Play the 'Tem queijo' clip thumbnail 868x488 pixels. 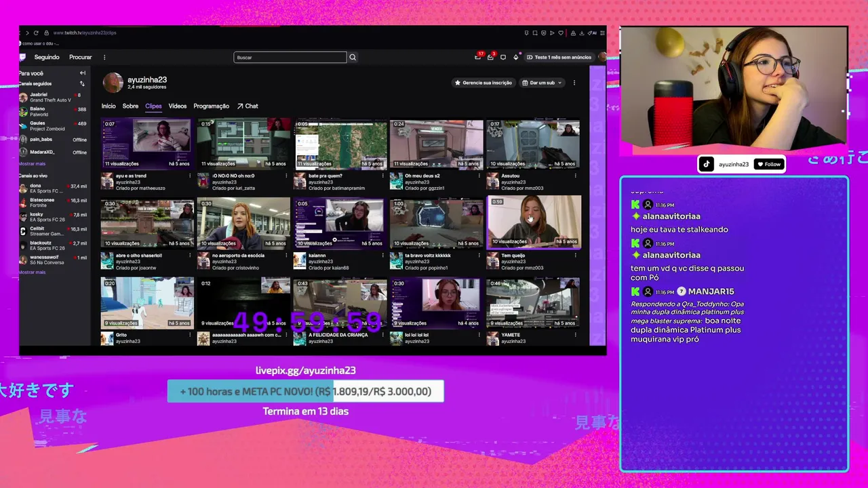point(534,222)
